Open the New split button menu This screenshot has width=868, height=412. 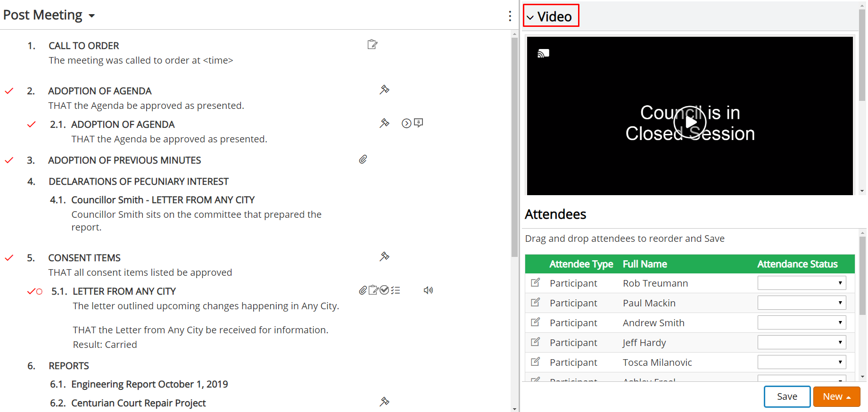tap(836, 396)
